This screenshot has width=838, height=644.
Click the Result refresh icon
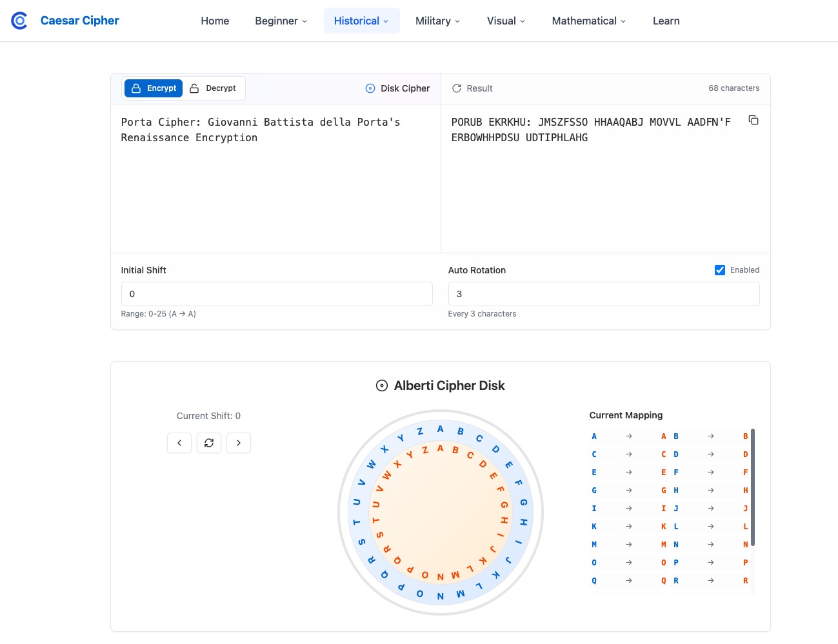[457, 88]
